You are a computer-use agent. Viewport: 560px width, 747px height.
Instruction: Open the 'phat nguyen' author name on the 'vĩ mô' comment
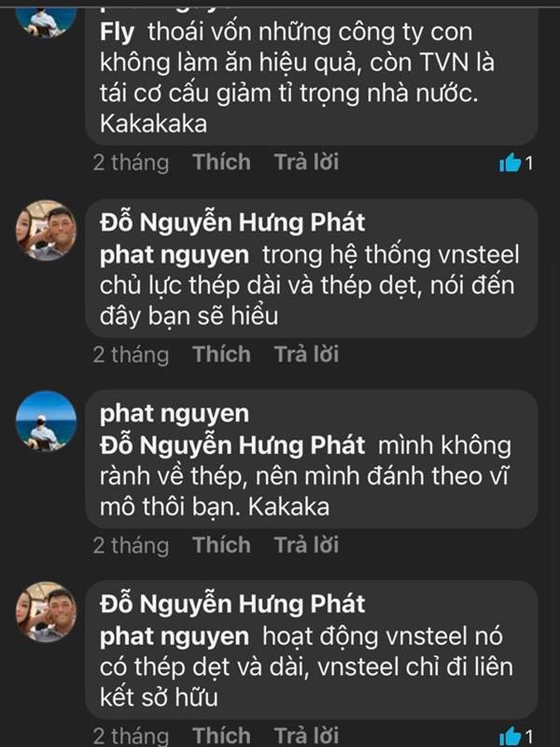pos(175,414)
